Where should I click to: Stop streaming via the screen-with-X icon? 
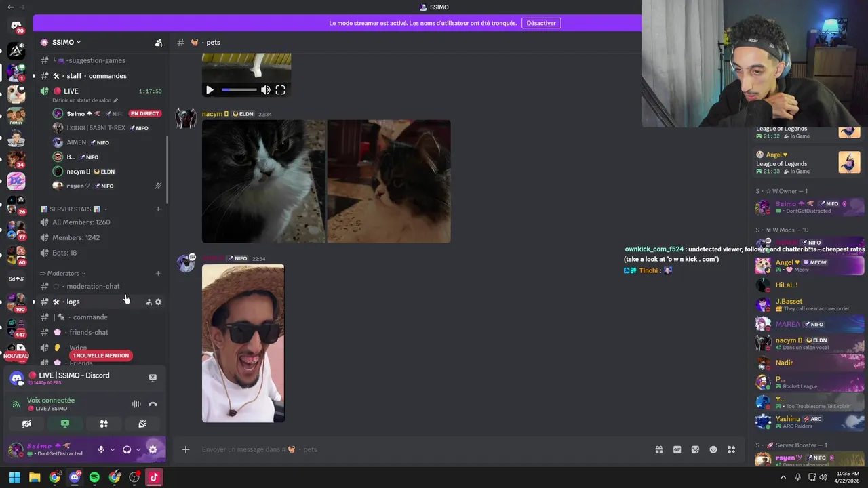point(153,378)
